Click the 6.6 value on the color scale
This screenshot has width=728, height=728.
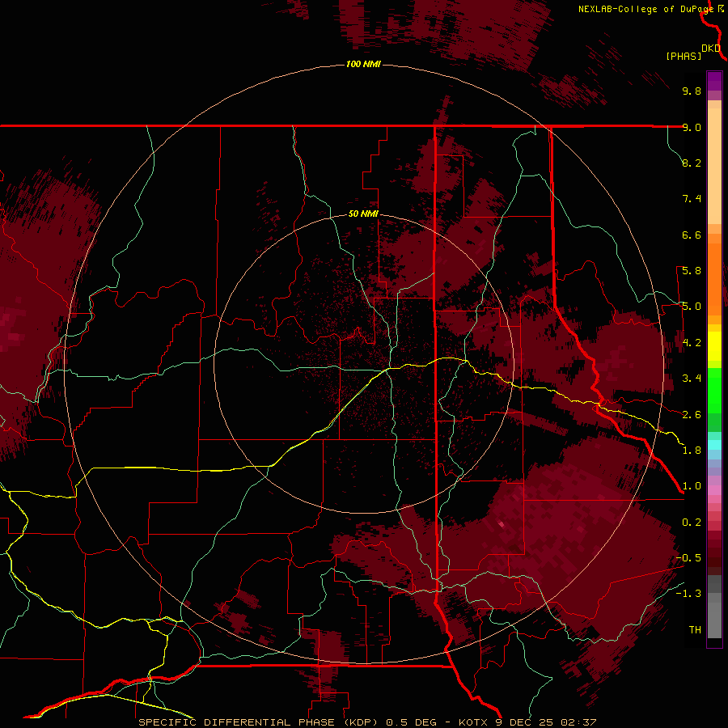[692, 235]
